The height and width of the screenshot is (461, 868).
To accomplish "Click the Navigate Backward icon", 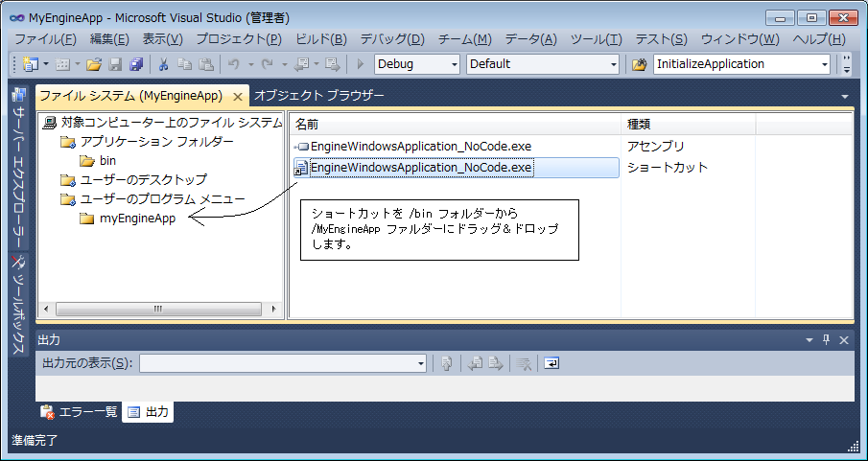I will 302,64.
